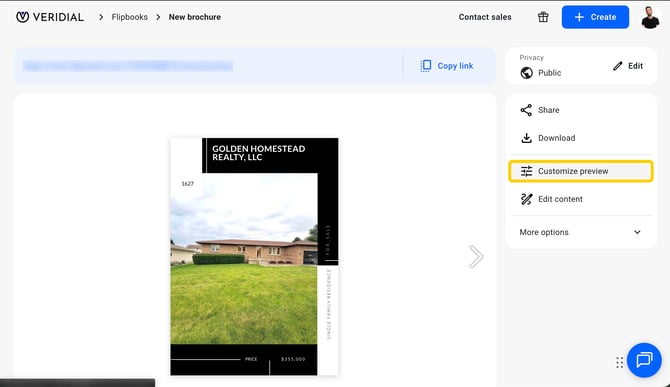The image size is (670, 387).
Task: Open the gift box icon
Action: click(x=543, y=17)
